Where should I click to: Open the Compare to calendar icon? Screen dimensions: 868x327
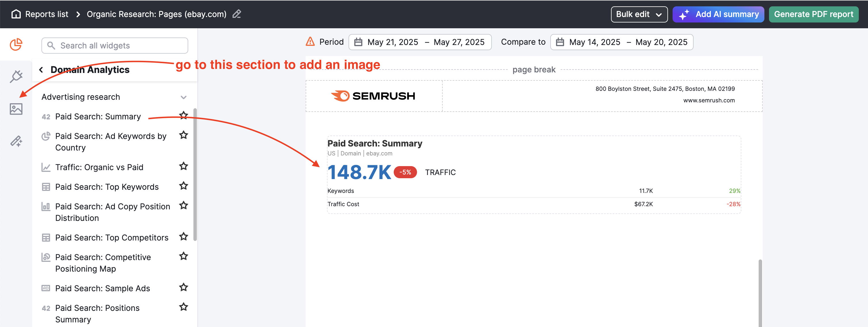[x=559, y=42]
